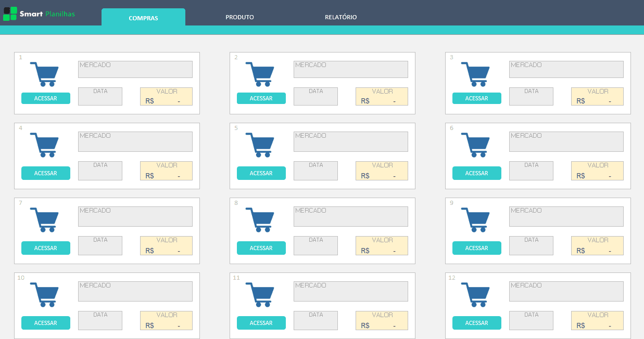The height and width of the screenshot is (339, 644).
Task: Click shopping cart icon in card 3
Action: click(x=475, y=74)
